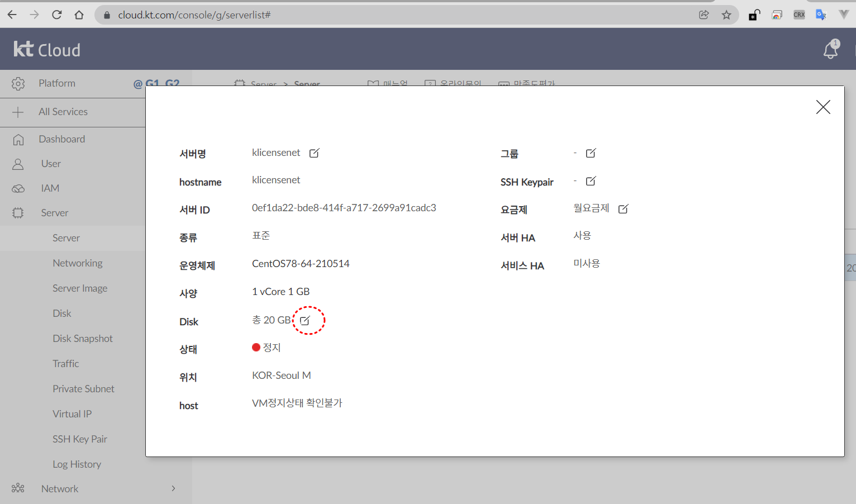The image size is (856, 504).
Task: Edit the 그룹 field
Action: coord(591,153)
